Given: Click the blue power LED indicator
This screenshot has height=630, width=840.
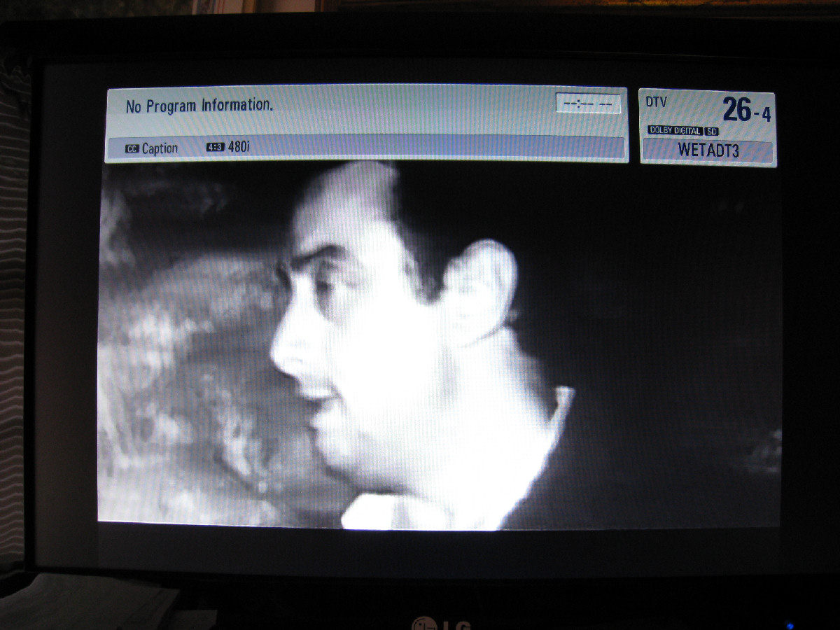Looking at the screenshot, I should tap(790, 625).
